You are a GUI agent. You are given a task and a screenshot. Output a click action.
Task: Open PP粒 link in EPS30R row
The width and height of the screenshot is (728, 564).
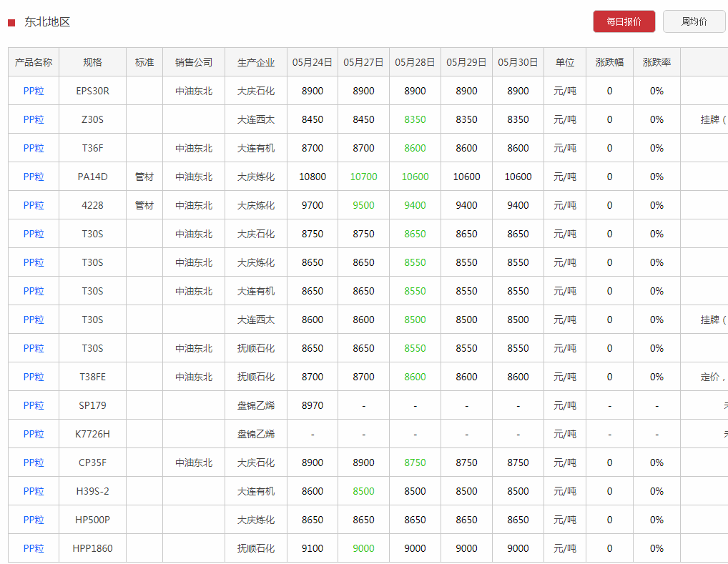(x=34, y=91)
